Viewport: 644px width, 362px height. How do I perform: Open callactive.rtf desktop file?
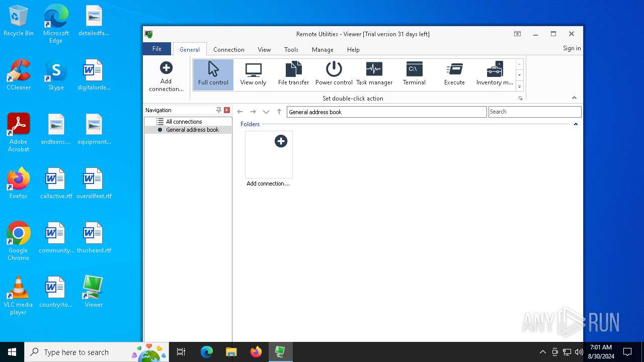(56, 184)
